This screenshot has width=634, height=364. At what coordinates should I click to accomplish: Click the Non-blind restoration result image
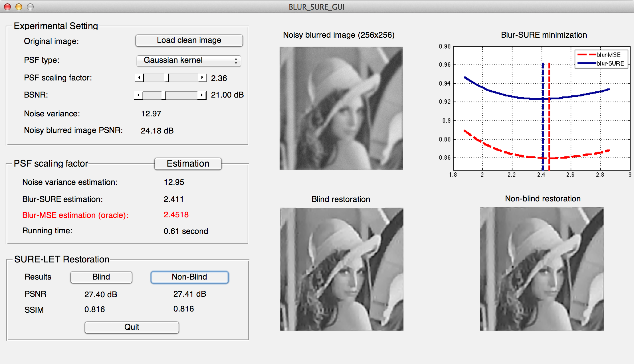click(x=542, y=269)
